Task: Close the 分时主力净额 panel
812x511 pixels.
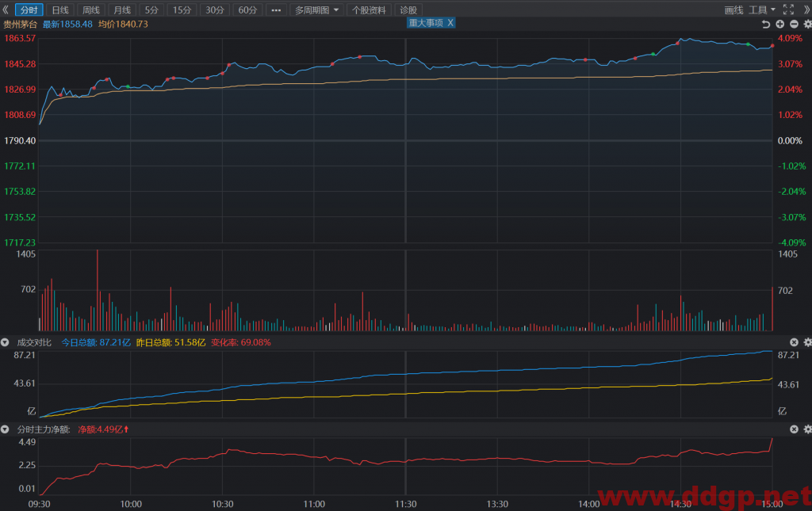Action: tap(794, 429)
